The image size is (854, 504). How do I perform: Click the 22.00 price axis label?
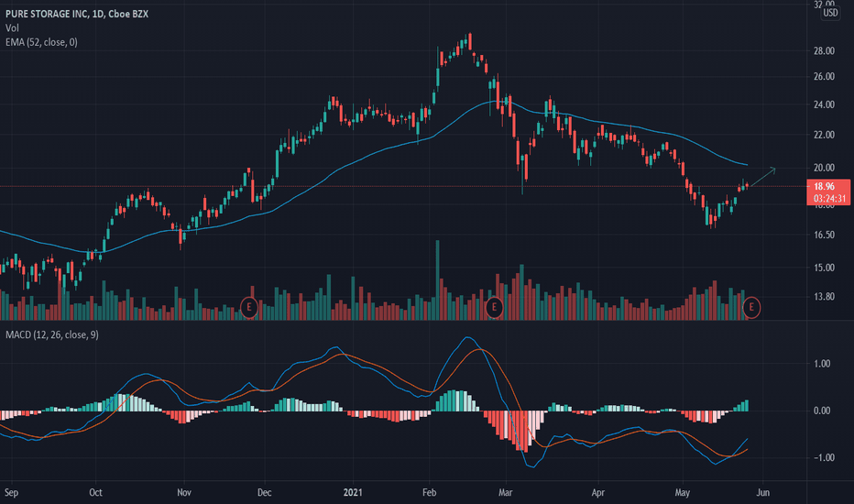pos(824,135)
